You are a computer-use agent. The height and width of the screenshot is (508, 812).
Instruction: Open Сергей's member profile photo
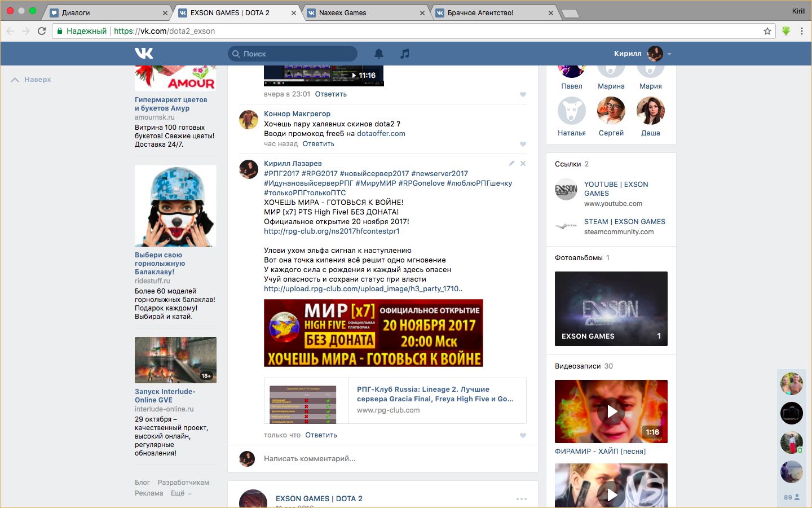point(611,111)
